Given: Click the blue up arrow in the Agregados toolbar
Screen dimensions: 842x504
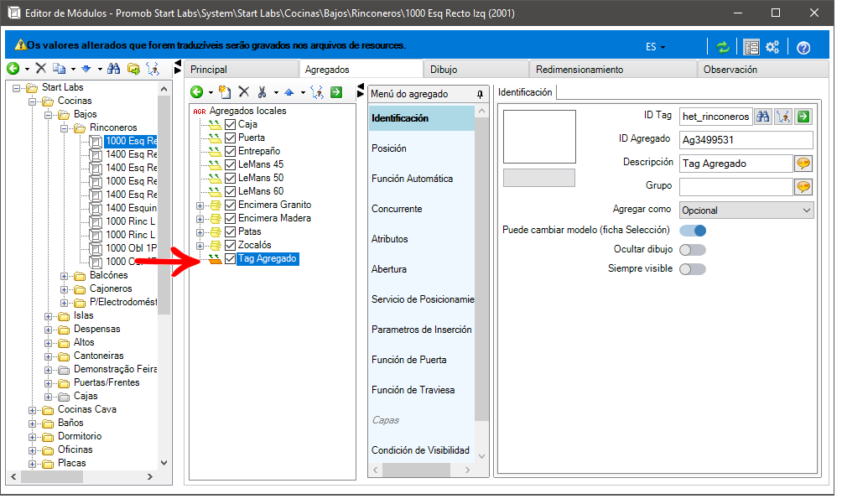Looking at the screenshot, I should coord(288,92).
